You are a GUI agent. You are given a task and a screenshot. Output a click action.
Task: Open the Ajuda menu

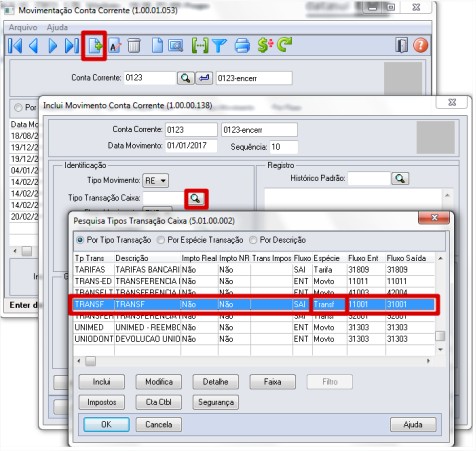57,27
